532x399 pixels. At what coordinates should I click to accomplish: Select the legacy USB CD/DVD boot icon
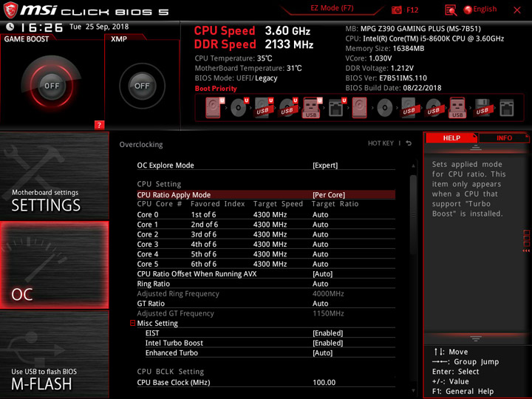[x=433, y=108]
